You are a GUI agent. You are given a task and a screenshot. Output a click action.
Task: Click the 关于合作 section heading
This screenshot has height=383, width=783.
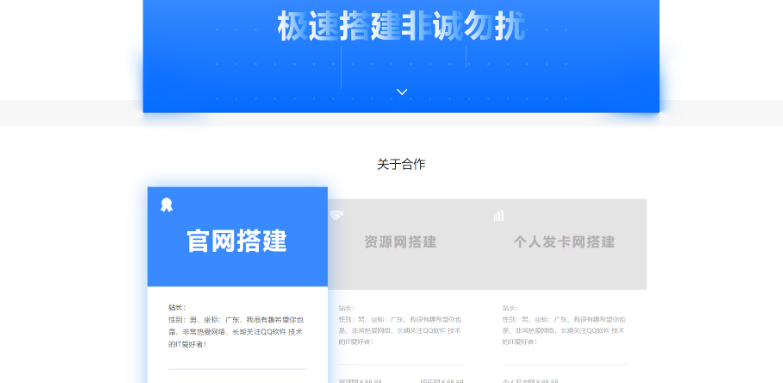(401, 164)
